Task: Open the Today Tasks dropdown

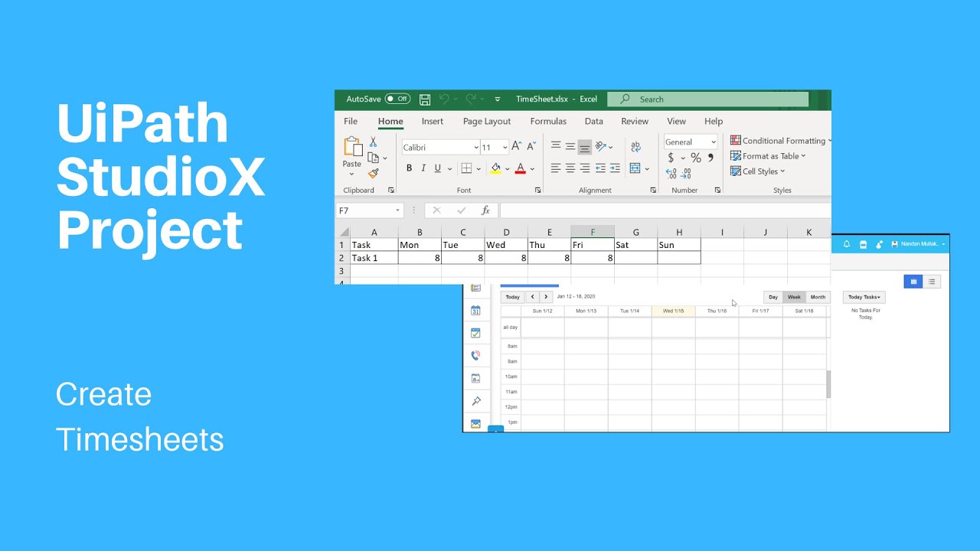Action: [x=864, y=297]
